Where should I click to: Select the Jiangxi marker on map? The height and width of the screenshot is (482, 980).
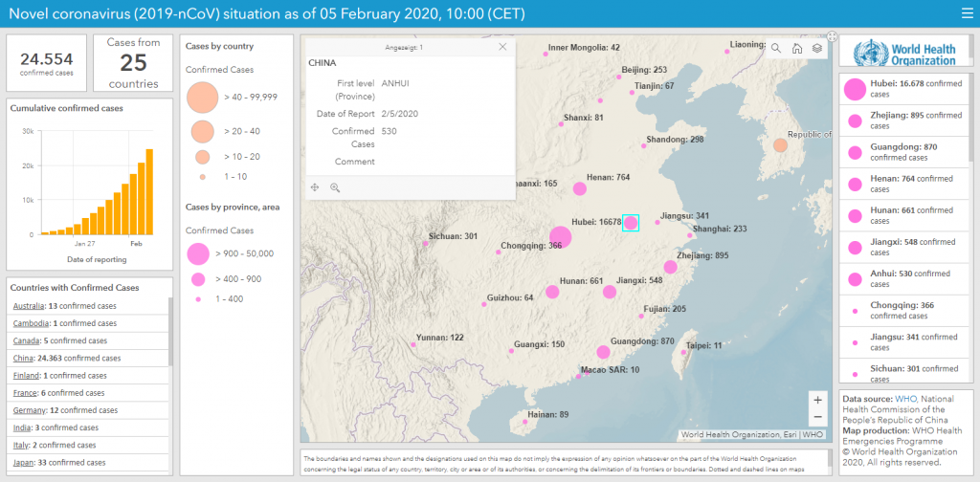(x=610, y=293)
